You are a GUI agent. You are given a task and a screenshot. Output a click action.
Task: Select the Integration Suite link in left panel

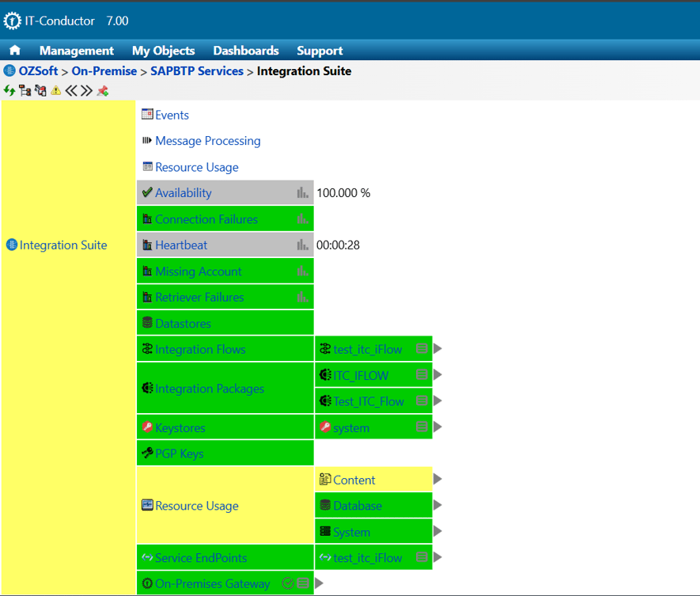coord(63,245)
